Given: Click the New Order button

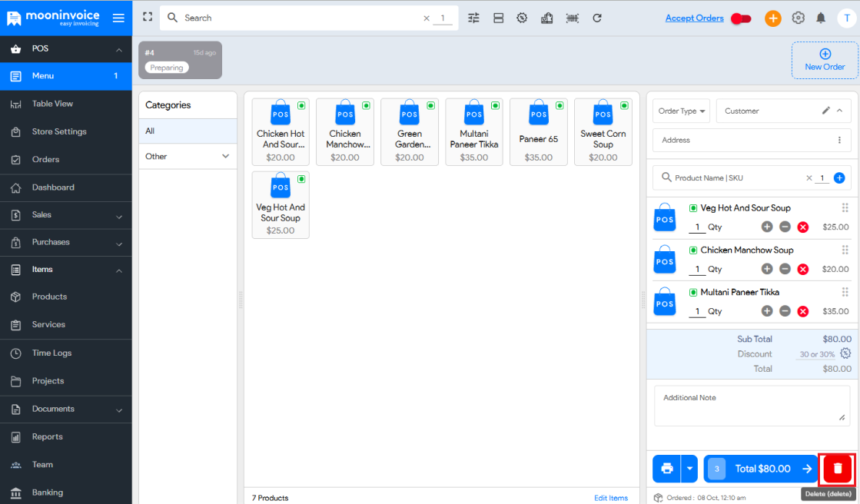Looking at the screenshot, I should (825, 60).
